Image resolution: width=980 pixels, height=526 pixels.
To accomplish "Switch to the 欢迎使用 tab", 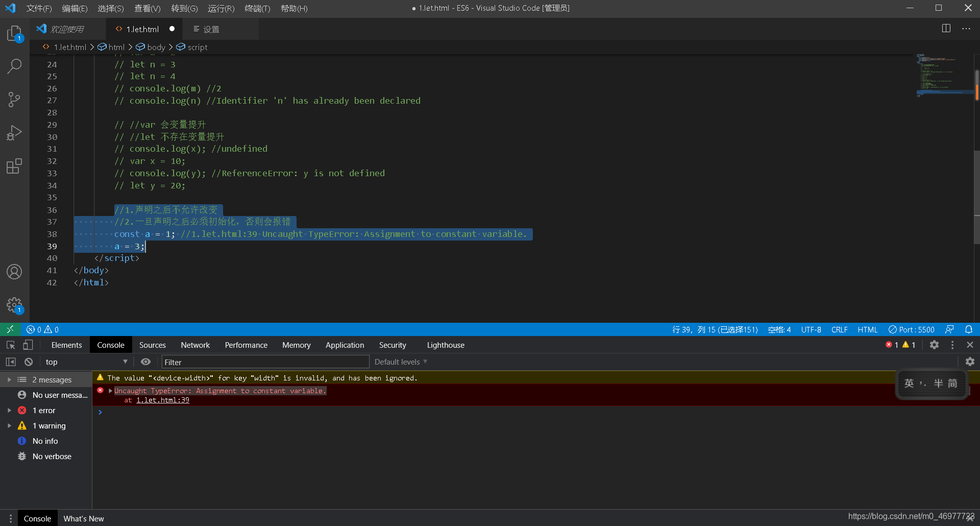I will [67, 29].
